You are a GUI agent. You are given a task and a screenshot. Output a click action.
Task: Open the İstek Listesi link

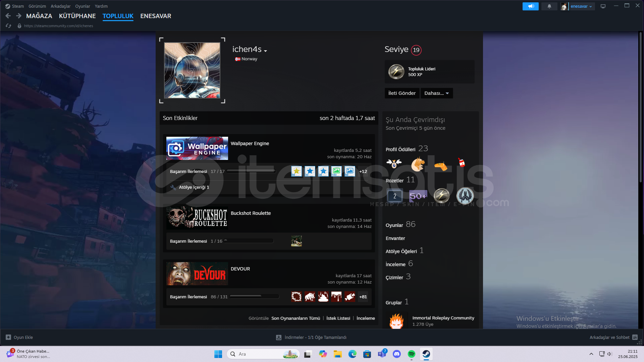click(x=338, y=318)
